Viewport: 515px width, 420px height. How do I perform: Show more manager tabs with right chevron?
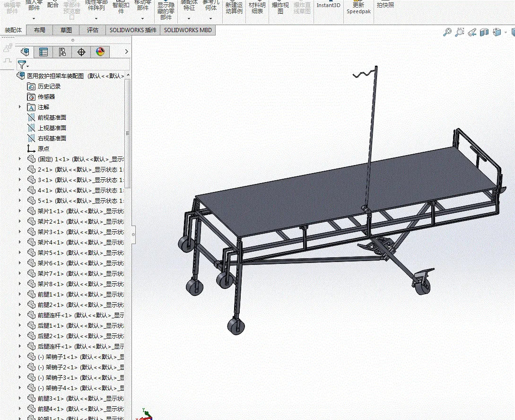[x=126, y=52]
